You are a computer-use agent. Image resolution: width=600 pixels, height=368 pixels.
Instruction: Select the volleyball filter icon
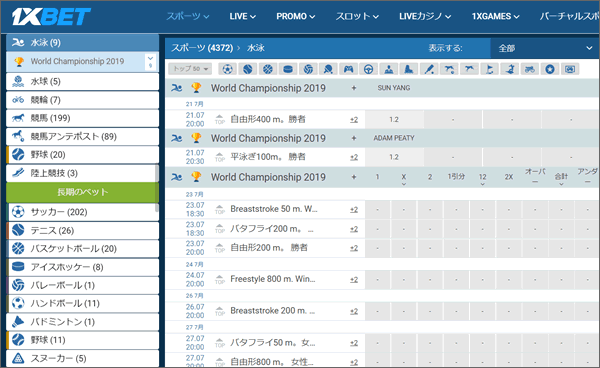tap(308, 69)
